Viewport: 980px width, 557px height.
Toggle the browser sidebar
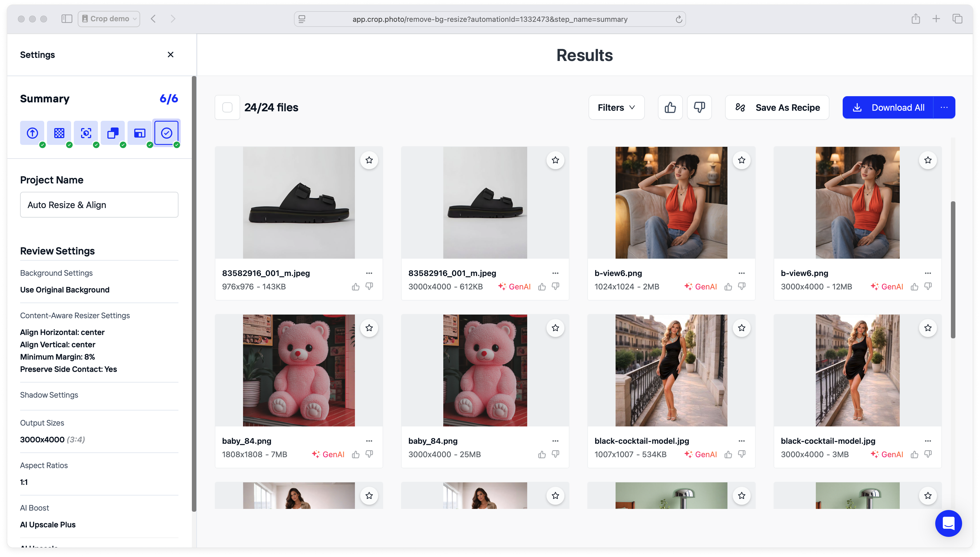pos(67,19)
